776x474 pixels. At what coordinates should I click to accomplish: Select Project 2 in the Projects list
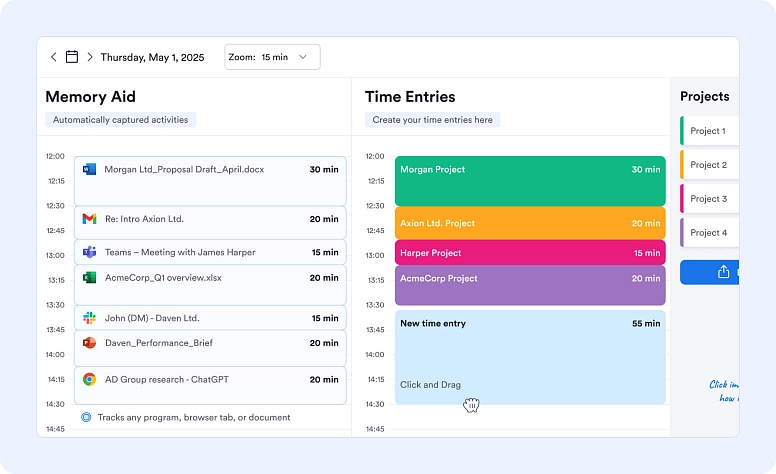pyautogui.click(x=709, y=165)
